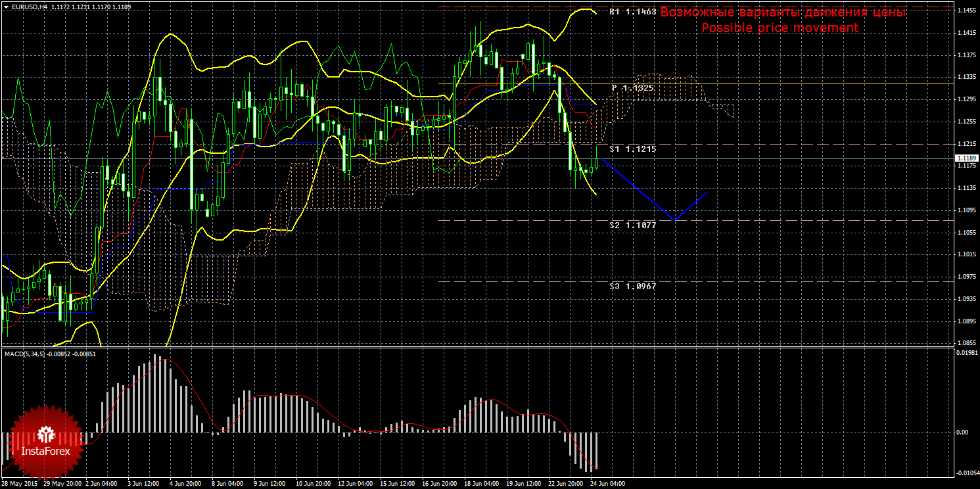Select the R1 1.1463 resistance label

click(632, 12)
